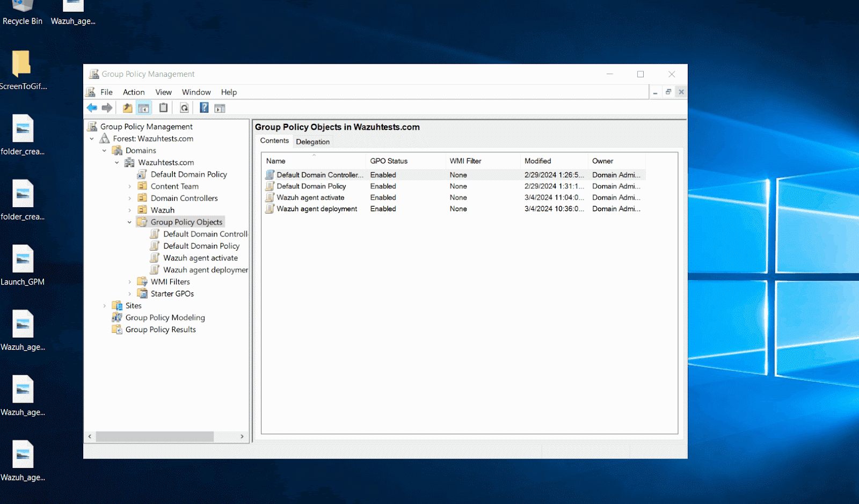Select Group Policy Modeling in the tree
This screenshot has height=504, width=859.
[x=165, y=318]
